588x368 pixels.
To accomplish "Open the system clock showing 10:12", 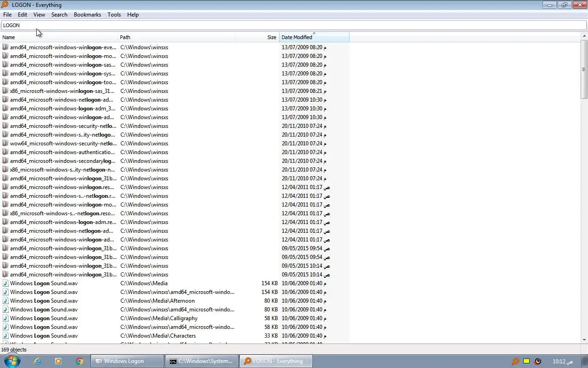I will click(x=563, y=361).
